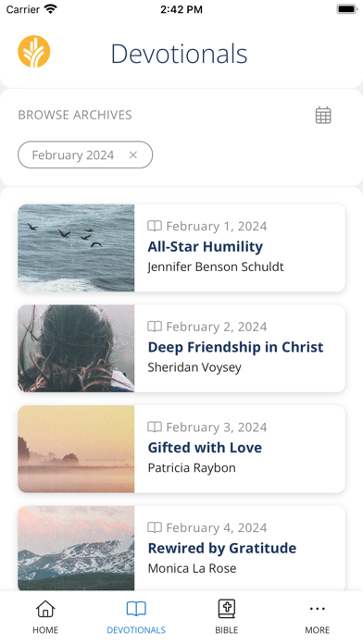Select the February 2024 filter chip
This screenshot has width=363, height=644.
85,155
